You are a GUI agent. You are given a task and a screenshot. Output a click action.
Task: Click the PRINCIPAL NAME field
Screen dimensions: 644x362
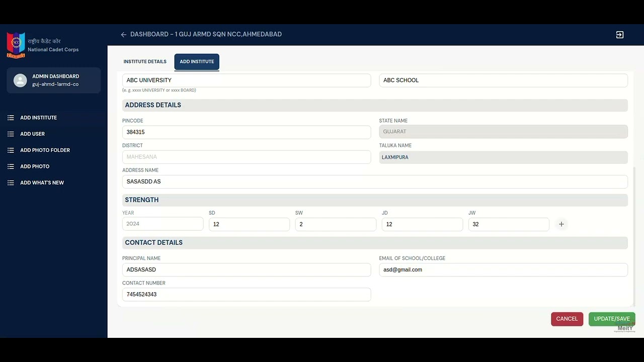pyautogui.click(x=247, y=269)
